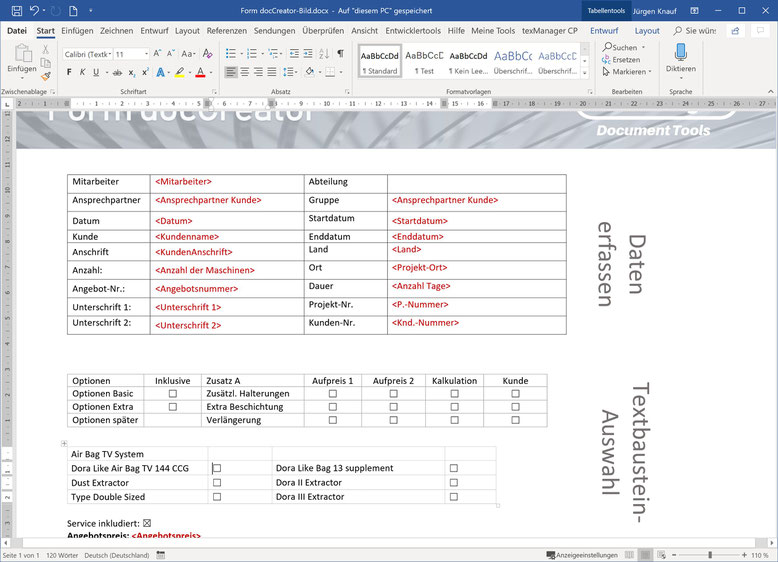778x562 pixels.
Task: Expand the styles gallery Formatvorlagen
Action: coord(585,73)
